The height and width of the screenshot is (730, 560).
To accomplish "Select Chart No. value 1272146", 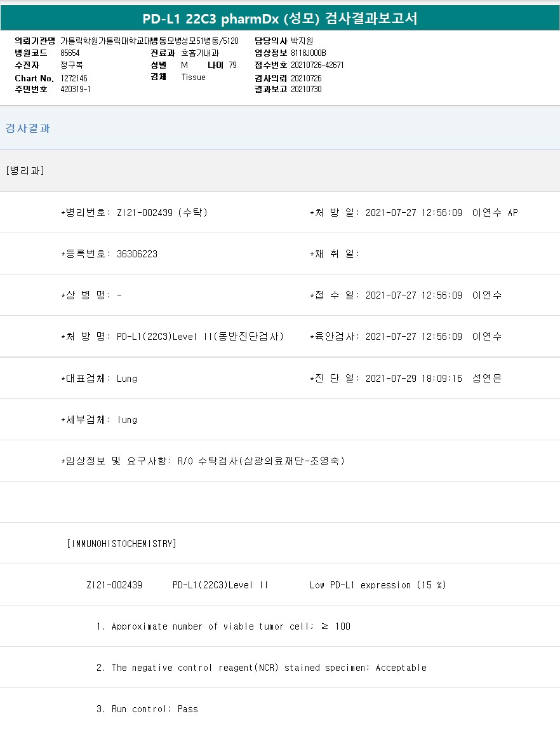I will click(74, 78).
